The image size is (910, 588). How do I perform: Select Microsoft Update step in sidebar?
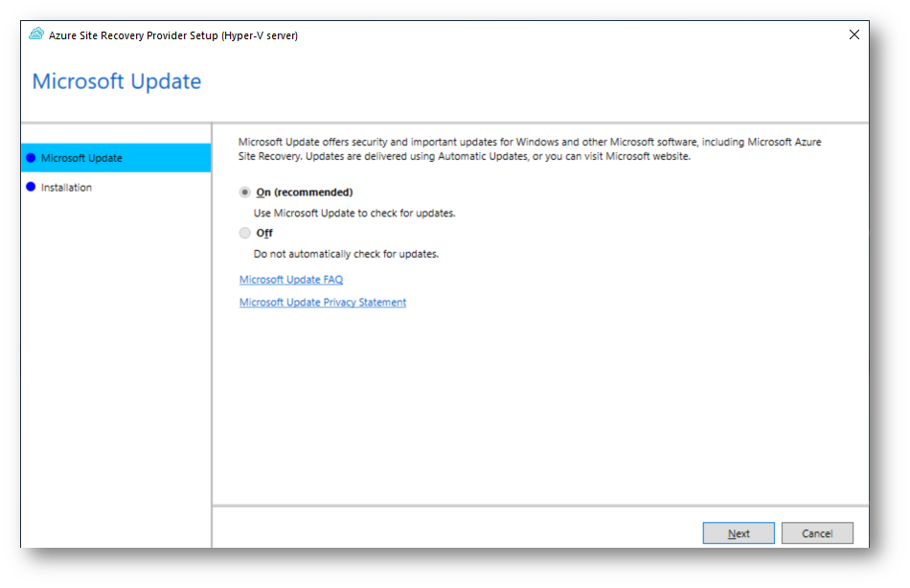point(116,158)
